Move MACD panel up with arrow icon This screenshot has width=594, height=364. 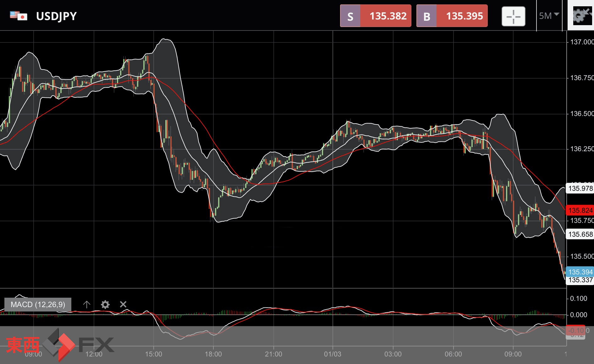87,304
